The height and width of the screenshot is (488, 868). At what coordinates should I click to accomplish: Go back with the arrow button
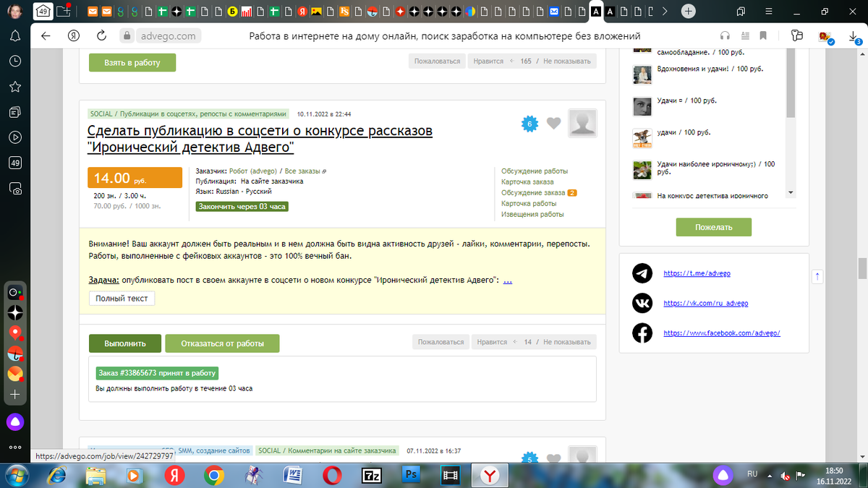(x=46, y=36)
